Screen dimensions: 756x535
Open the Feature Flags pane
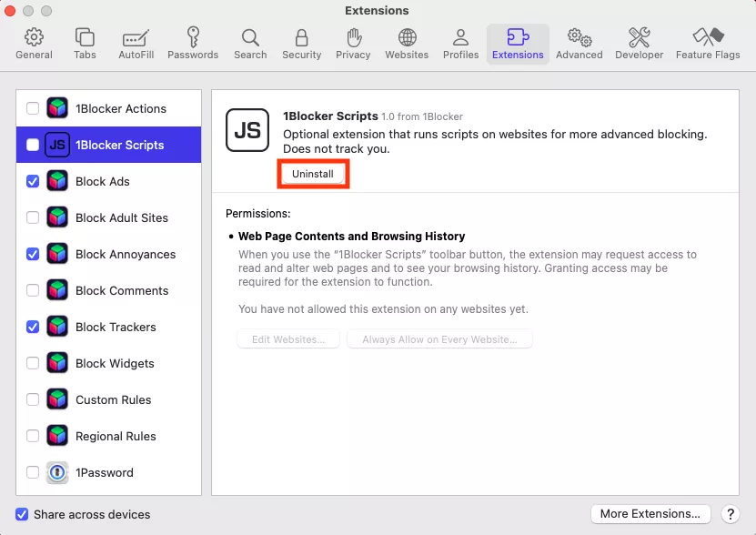pos(707,44)
